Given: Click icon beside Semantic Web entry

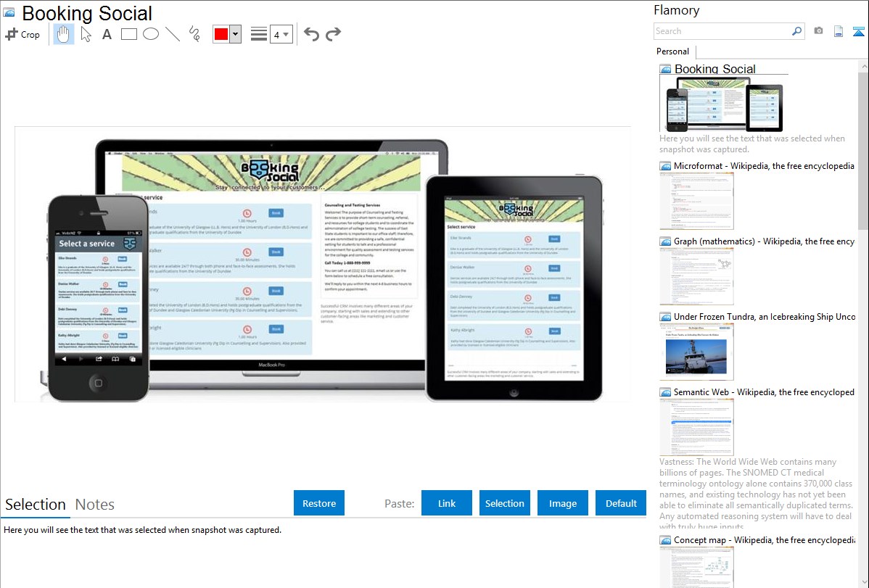Looking at the screenshot, I should coord(665,392).
